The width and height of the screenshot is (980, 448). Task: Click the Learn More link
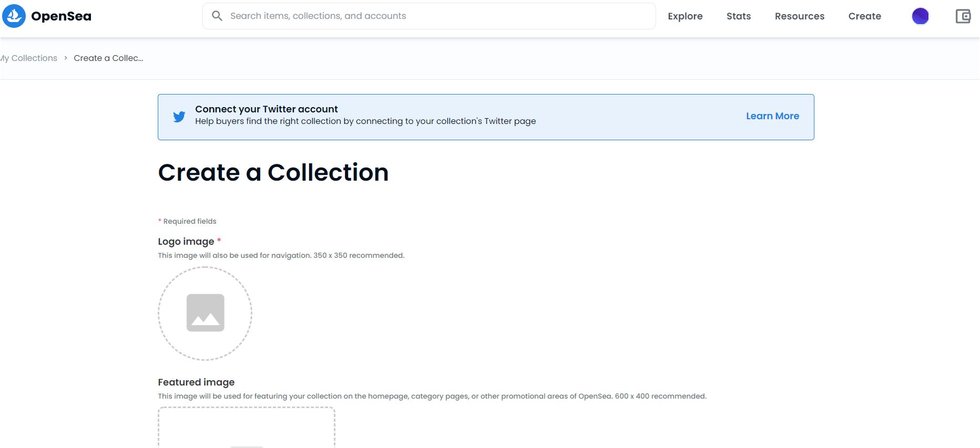pos(772,116)
